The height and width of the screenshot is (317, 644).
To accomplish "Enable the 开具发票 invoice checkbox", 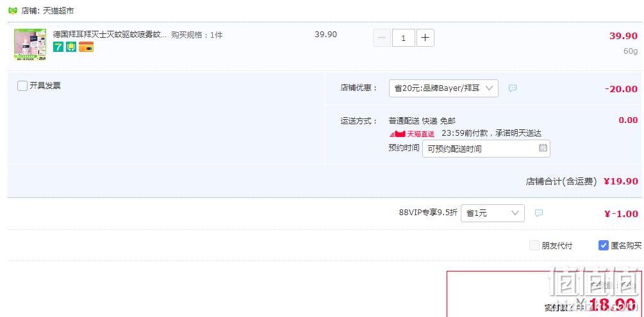I will pyautogui.click(x=22, y=86).
